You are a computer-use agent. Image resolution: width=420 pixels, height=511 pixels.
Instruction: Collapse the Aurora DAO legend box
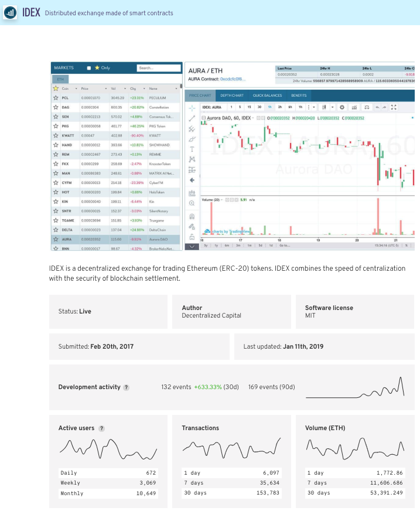tap(204, 118)
